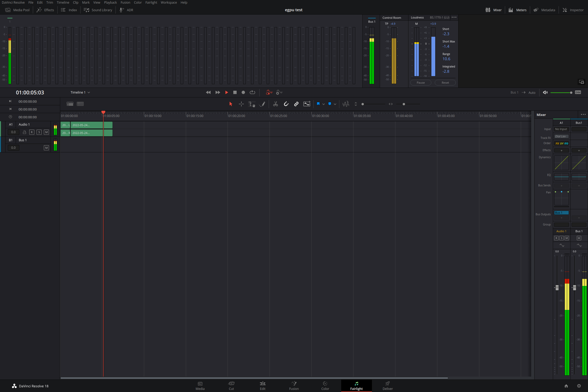Screen dimensions: 588x392
Task: Select the Pointer selection tool
Action: click(x=231, y=104)
